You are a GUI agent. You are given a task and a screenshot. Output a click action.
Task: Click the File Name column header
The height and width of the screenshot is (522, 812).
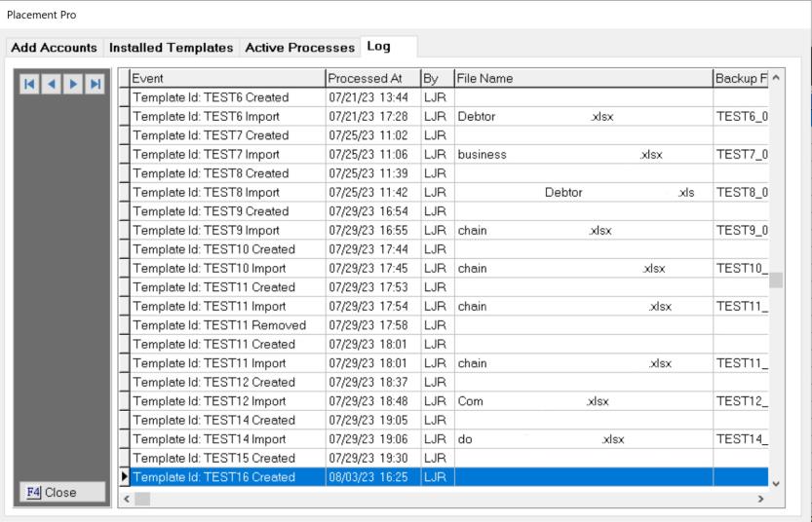[582, 78]
